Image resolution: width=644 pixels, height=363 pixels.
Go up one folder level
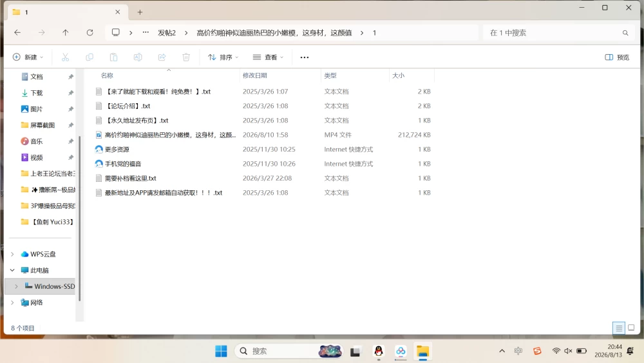click(65, 32)
